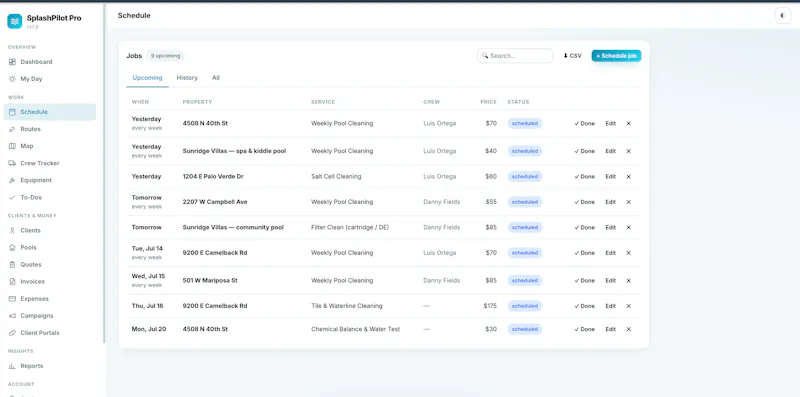Viewport: 800px width, 397px height.
Task: Edit the Sunridge Villas spa & kiddie pool job
Action: click(x=610, y=151)
